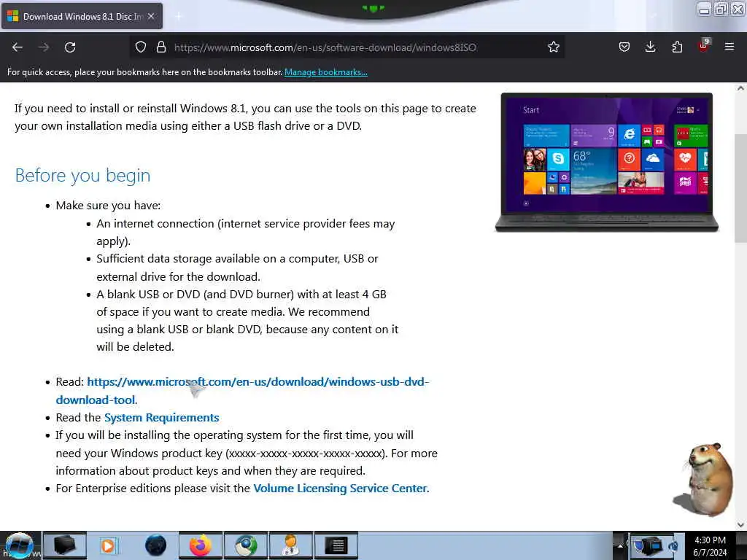747x560 pixels.
Task: Click the text 'Make sure you have:'
Action: 108,205
